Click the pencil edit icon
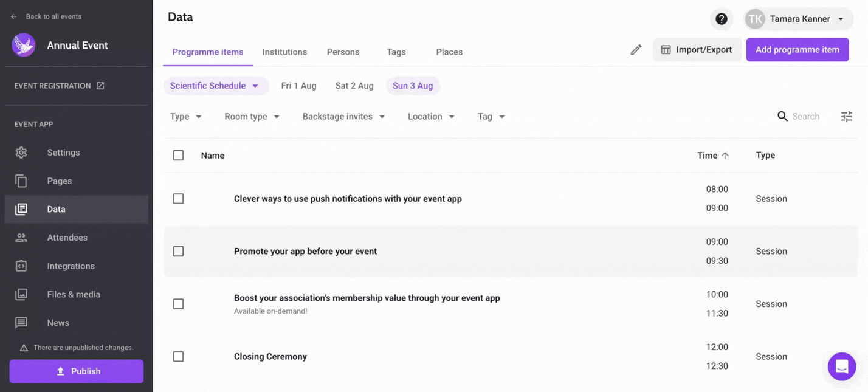The width and height of the screenshot is (868, 392). coord(636,50)
